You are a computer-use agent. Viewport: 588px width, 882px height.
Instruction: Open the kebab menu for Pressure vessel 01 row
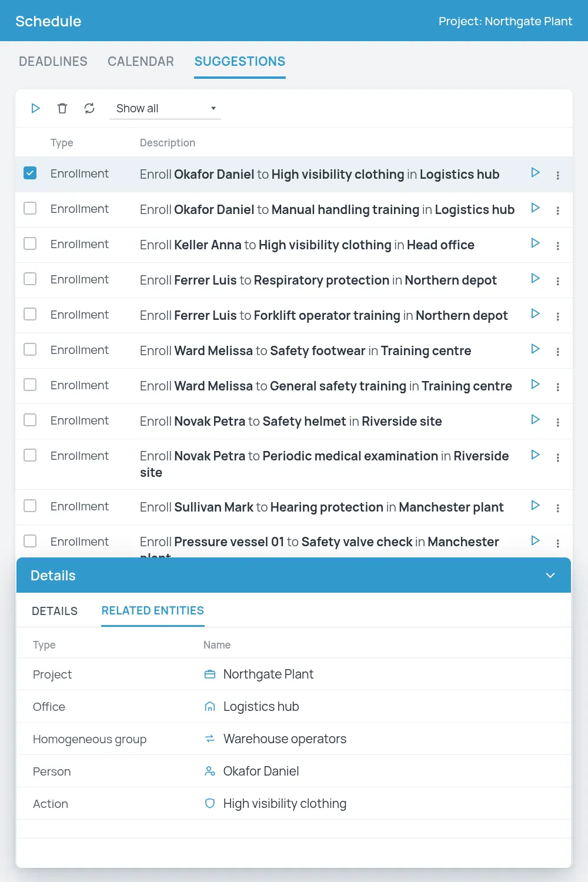point(557,543)
